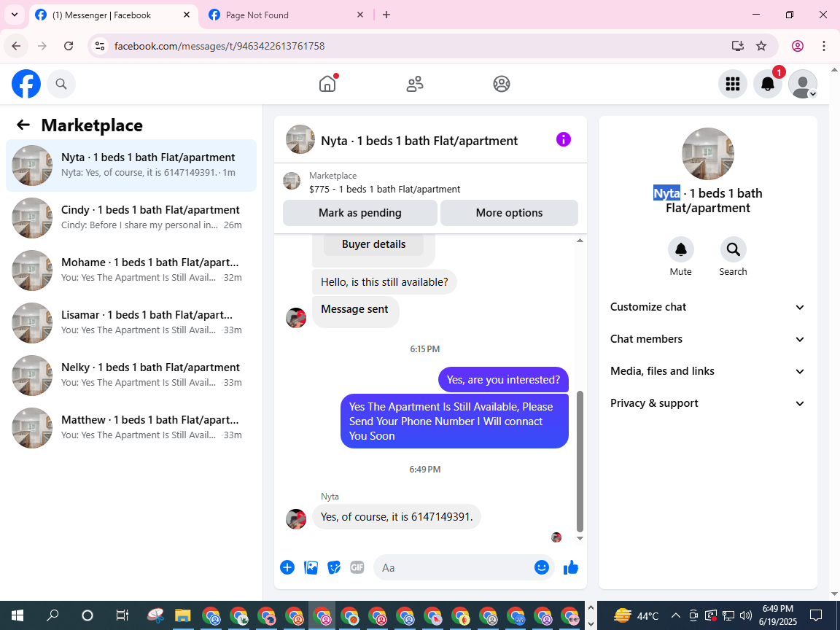Go to the Home feed icon
This screenshot has height=630, width=840.
pyautogui.click(x=327, y=84)
